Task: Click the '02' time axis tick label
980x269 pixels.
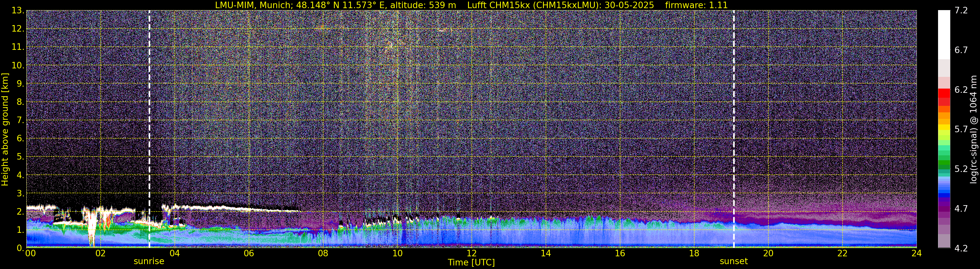Action: pos(100,253)
